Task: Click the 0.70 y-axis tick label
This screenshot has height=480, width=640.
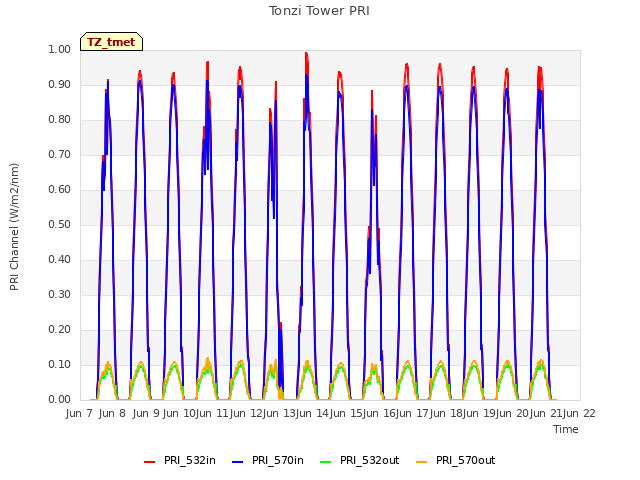Action: coord(60,154)
